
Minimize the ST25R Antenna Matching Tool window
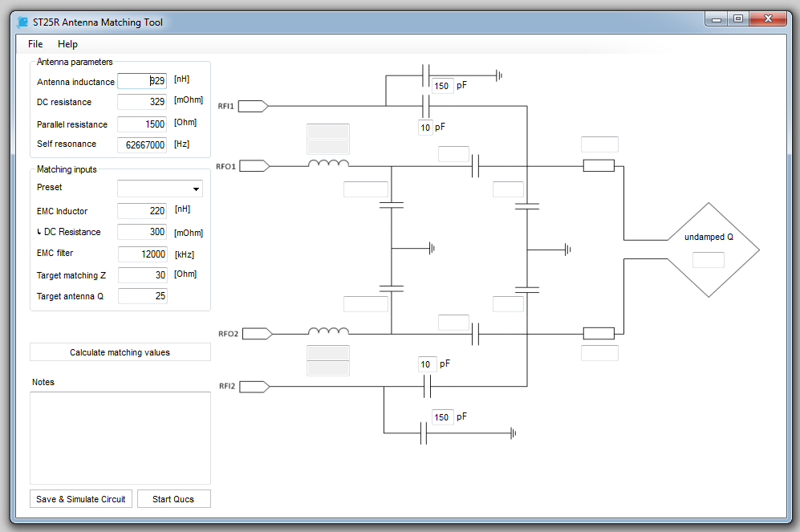(717, 19)
